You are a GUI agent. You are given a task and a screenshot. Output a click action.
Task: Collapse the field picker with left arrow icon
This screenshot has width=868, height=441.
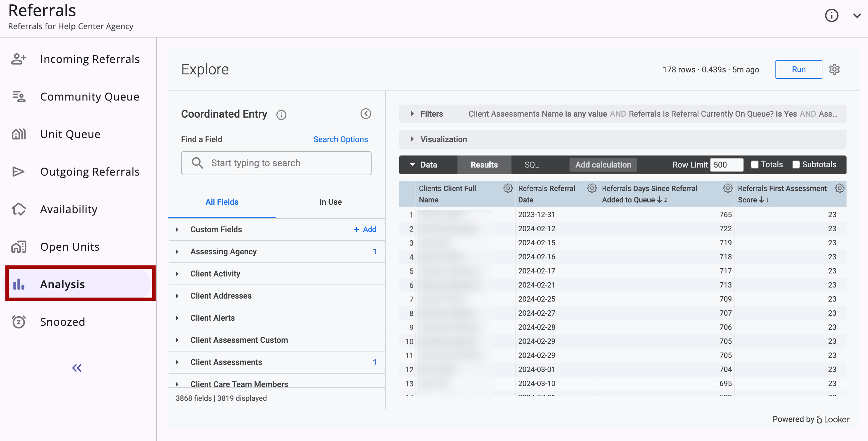tap(366, 114)
